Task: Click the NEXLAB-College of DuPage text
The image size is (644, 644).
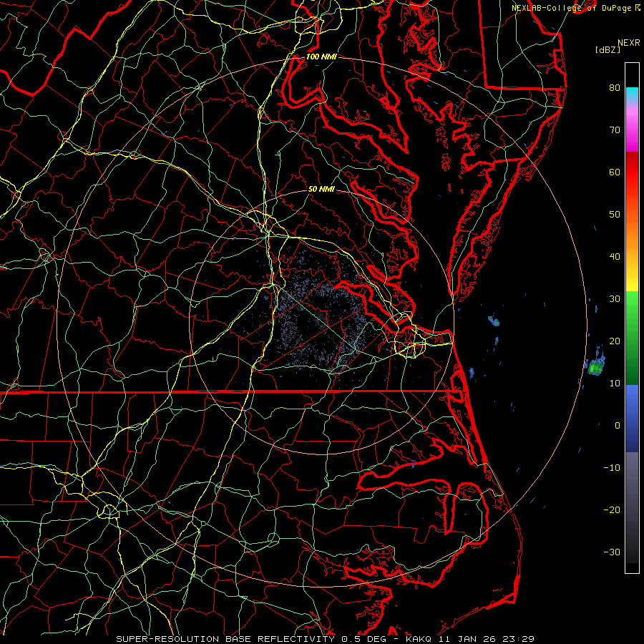Action: pyautogui.click(x=571, y=7)
